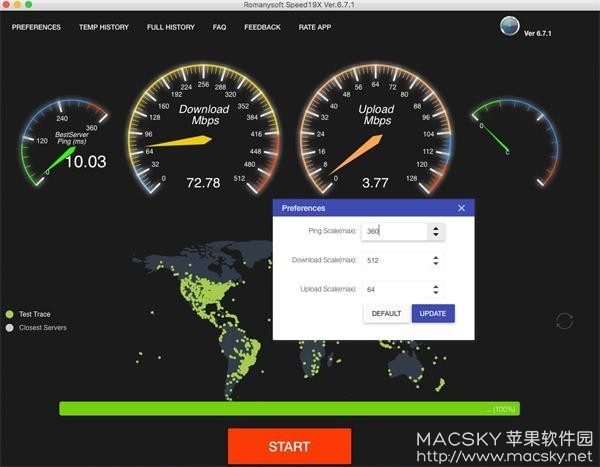The width and height of the screenshot is (600, 467).
Task: Click the DEFAULT button
Action: [x=386, y=314]
